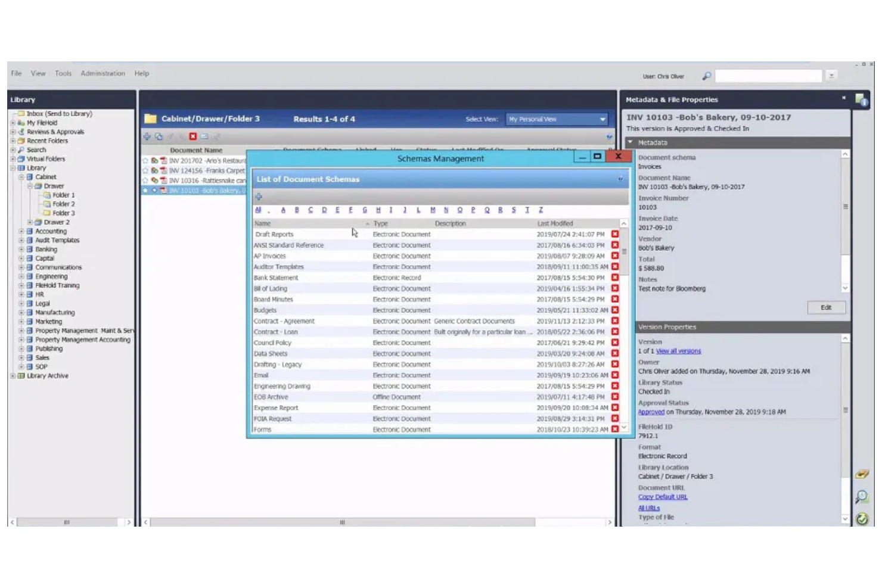Open the PDF icon beside INV 10316
This screenshot has height=588, width=882.
tap(163, 181)
